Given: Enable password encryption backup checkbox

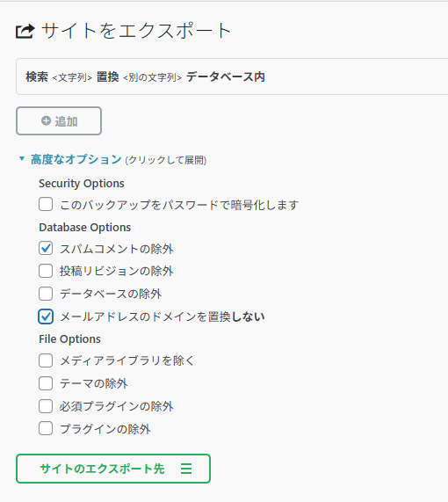Looking at the screenshot, I should point(46,204).
